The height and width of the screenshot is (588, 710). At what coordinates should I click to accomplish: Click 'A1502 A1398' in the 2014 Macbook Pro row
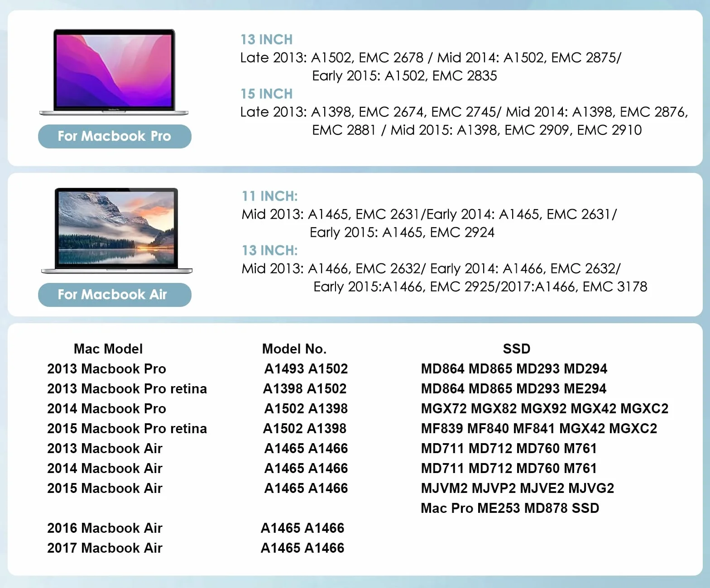(306, 408)
